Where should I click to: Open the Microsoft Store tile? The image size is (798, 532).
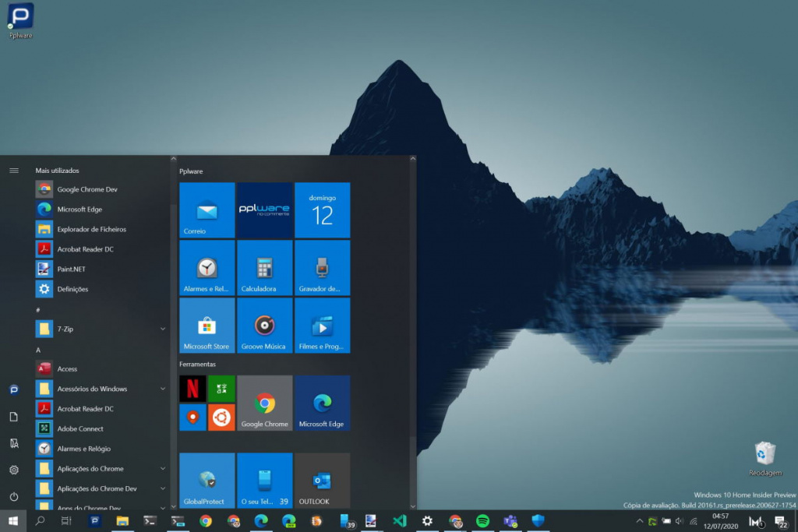(x=207, y=326)
